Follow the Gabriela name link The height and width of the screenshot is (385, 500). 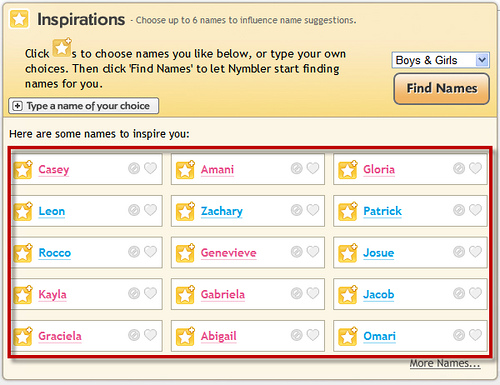tap(223, 294)
